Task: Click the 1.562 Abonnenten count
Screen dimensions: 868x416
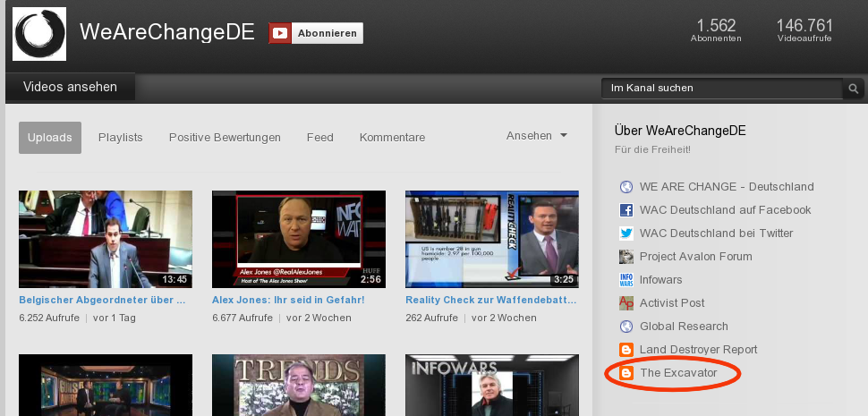Action: pyautogui.click(x=716, y=30)
